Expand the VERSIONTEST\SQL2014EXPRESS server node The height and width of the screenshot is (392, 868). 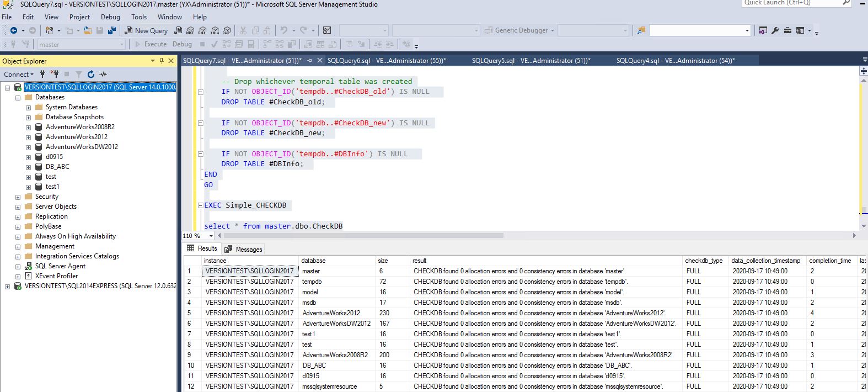pos(7,286)
